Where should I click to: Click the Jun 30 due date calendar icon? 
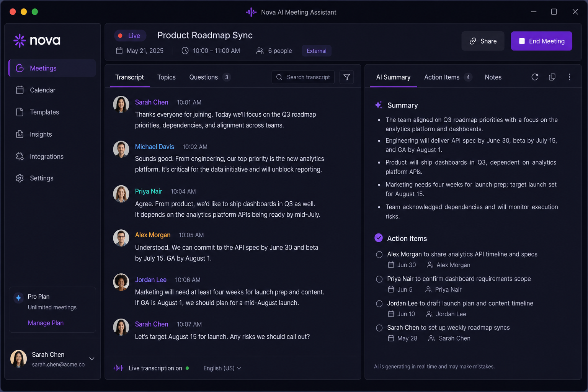point(391,265)
